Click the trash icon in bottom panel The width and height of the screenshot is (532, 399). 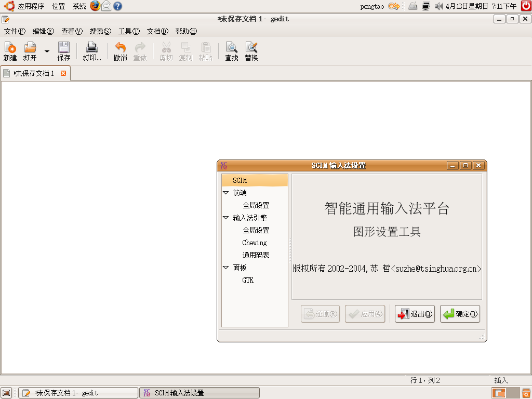(x=526, y=393)
